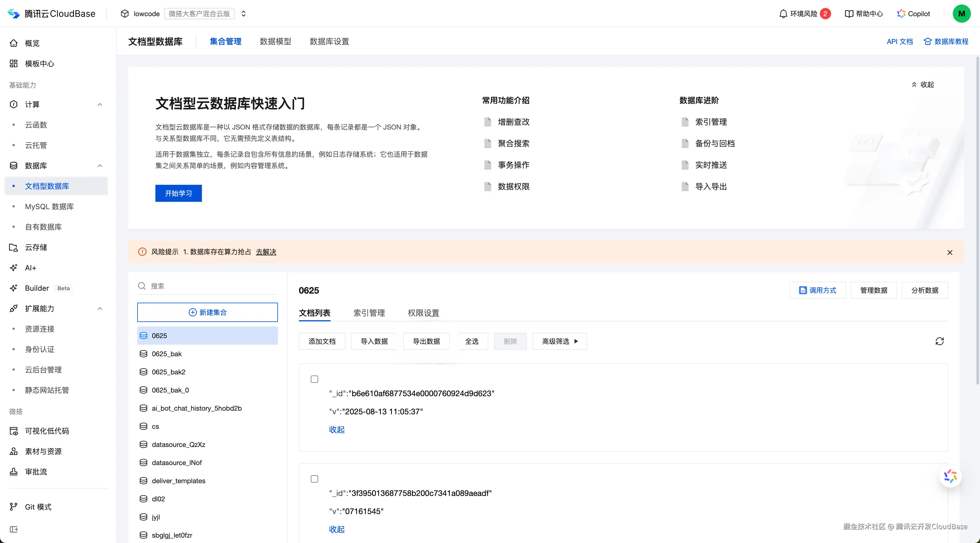This screenshot has height=543, width=980.
Task: Open 云存储 in the sidebar
Action: click(35, 247)
